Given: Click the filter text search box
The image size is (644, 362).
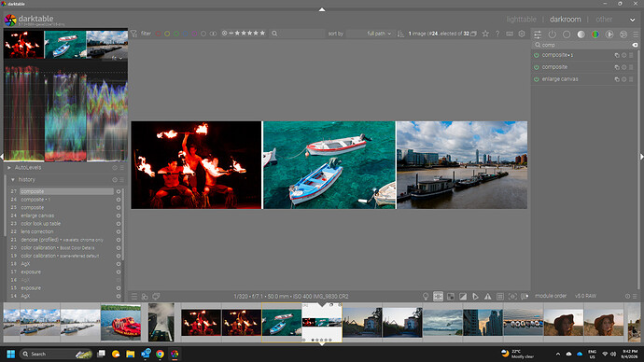Looking at the screenshot, I should tap(298, 34).
